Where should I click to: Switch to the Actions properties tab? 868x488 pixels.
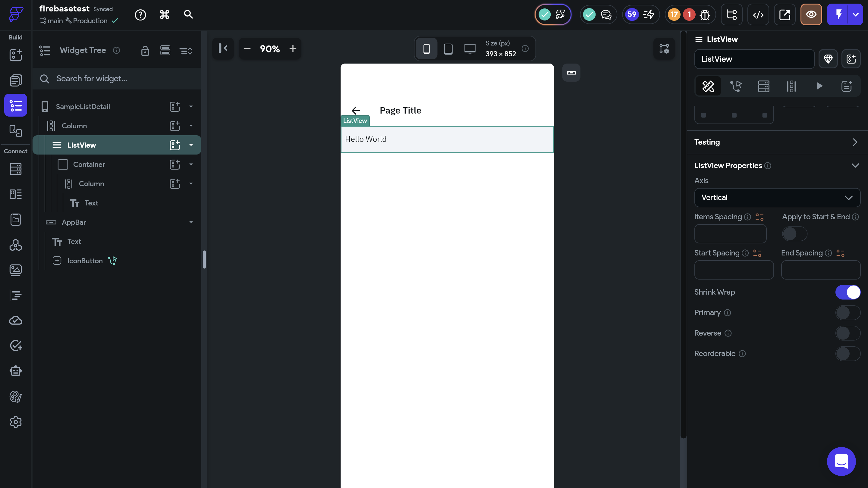click(x=736, y=86)
